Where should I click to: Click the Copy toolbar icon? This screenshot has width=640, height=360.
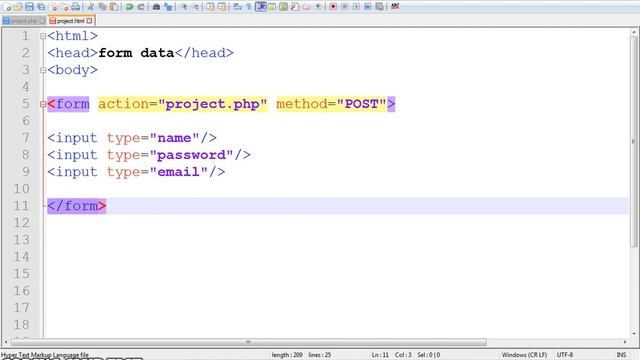102,7
